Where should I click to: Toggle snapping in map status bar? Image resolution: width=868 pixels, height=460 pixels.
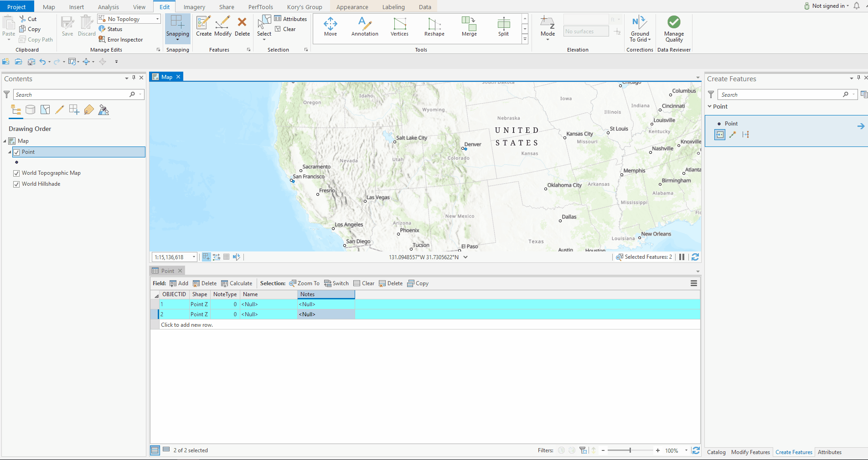[206, 257]
